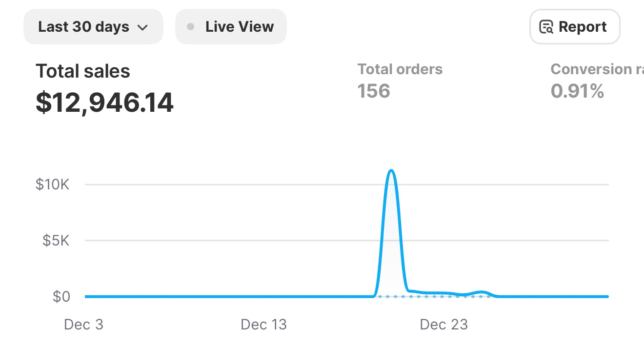
Task: Click the $5K y-axis label
Action: click(56, 241)
